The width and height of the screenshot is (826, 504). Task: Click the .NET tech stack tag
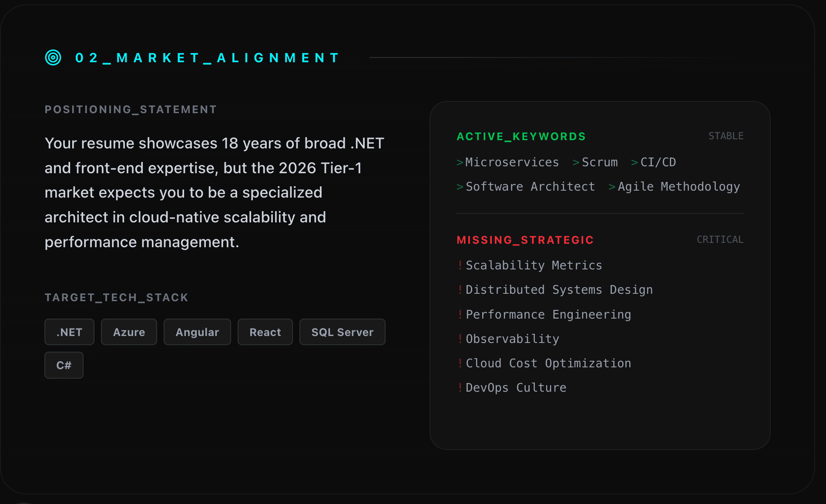coord(69,332)
